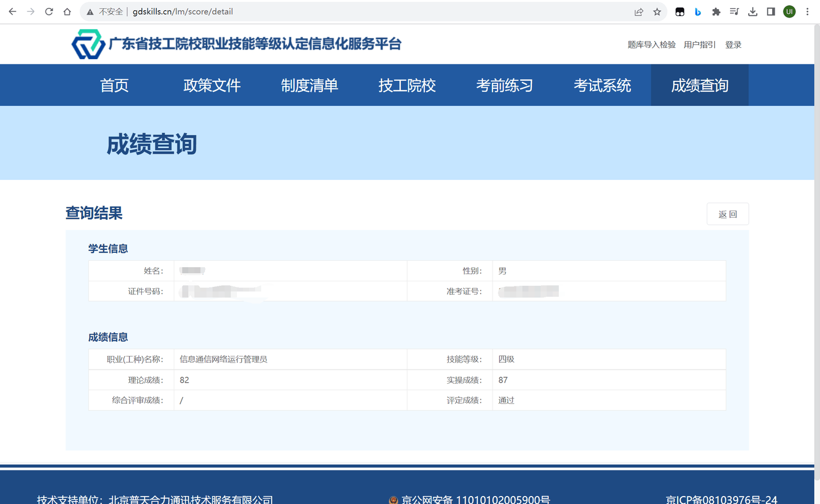
Task: Open the Extensions puzzle icon
Action: 716,11
